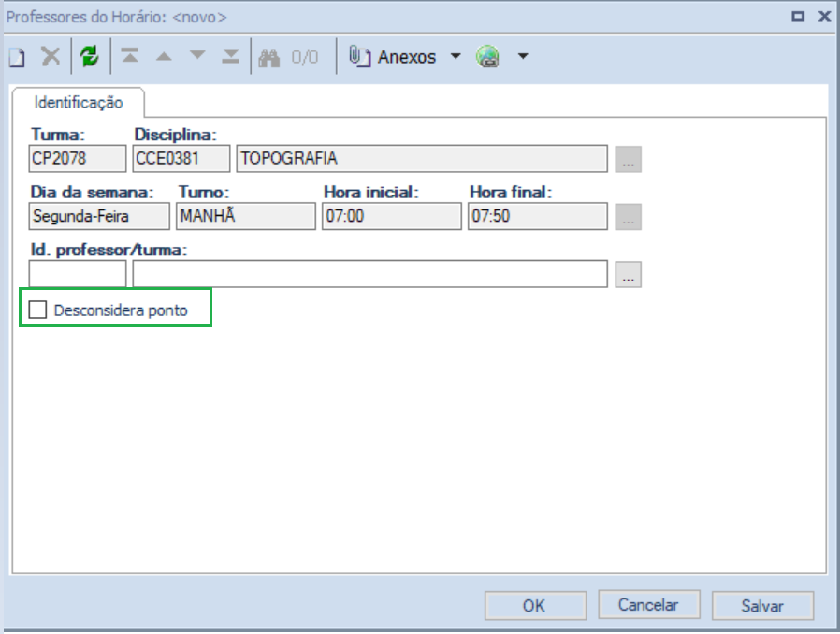Screen dimensions: 840x634
Task: Go to previous record up arrow
Action: coord(164,56)
